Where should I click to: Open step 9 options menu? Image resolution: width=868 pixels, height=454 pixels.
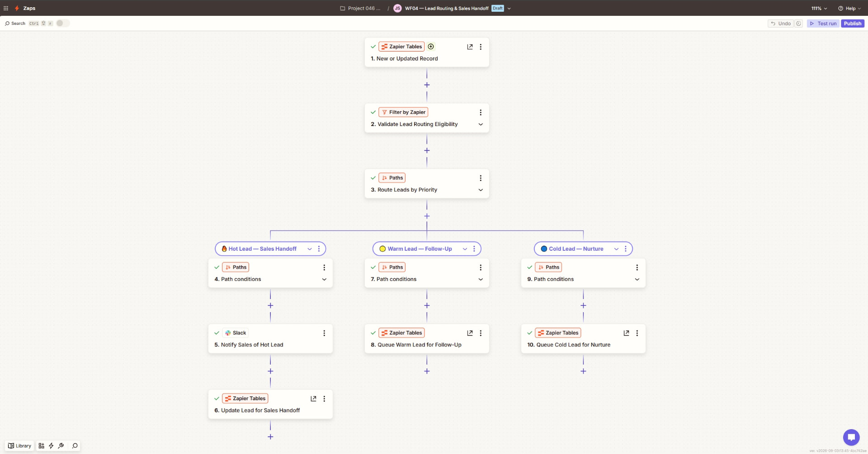(637, 267)
